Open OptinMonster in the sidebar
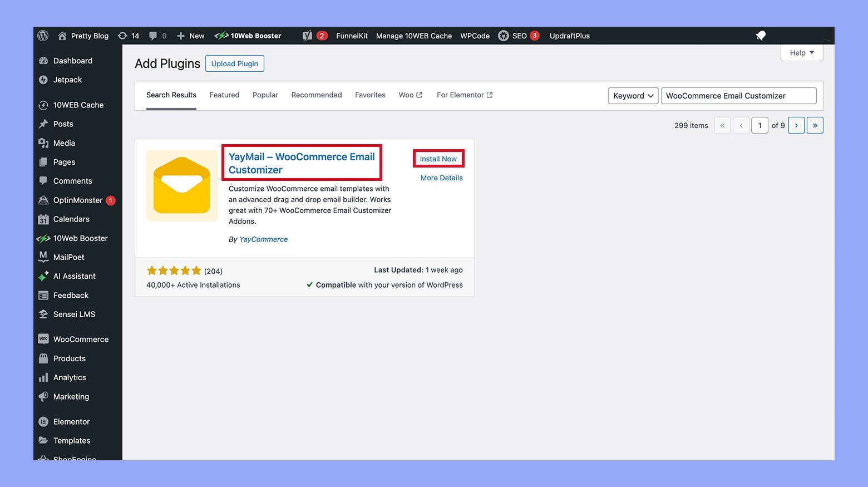This screenshot has height=487, width=868. (78, 200)
